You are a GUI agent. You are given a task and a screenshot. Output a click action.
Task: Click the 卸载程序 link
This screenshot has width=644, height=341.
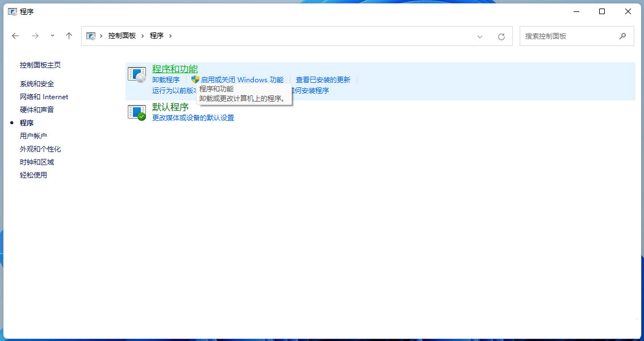166,79
